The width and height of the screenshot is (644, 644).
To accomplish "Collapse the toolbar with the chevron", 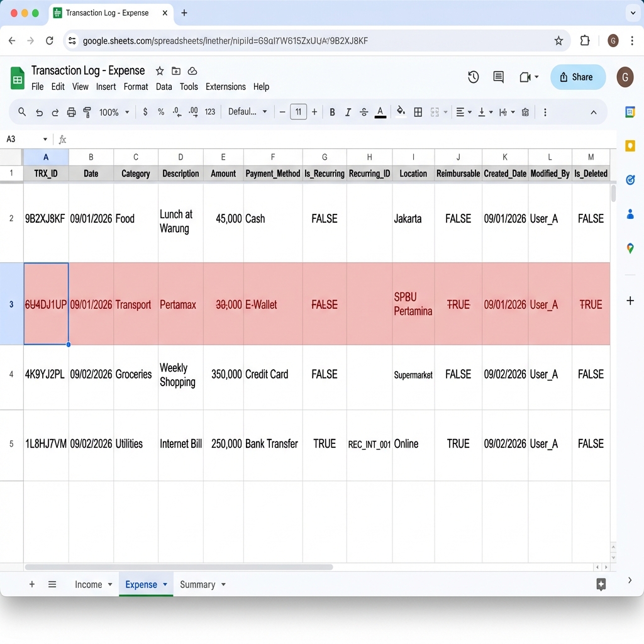I will [x=594, y=112].
